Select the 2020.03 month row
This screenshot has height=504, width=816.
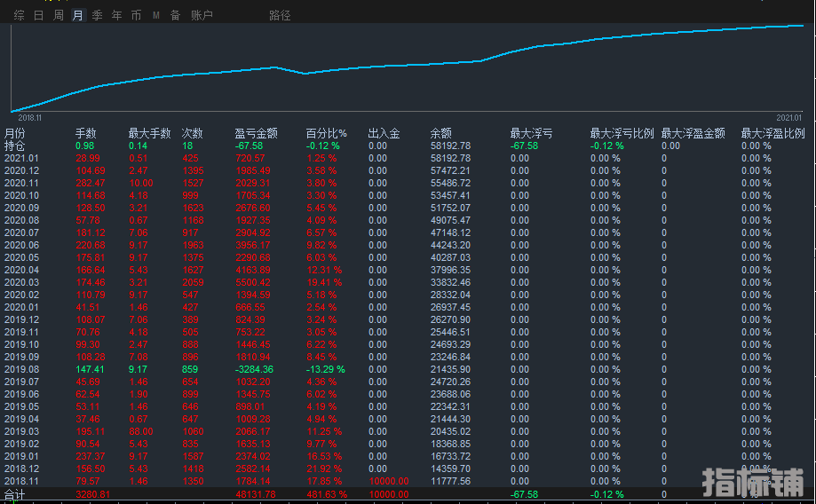[408, 283]
